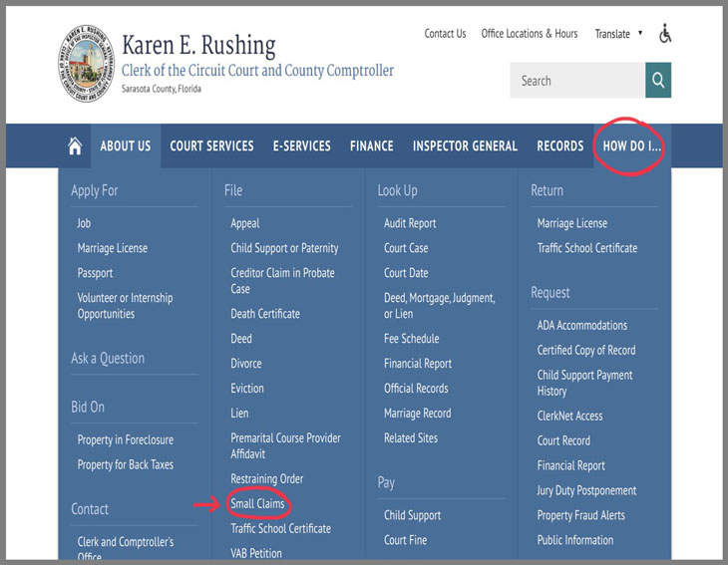Open the Records menu
This screenshot has height=565, width=728.
coord(559,145)
